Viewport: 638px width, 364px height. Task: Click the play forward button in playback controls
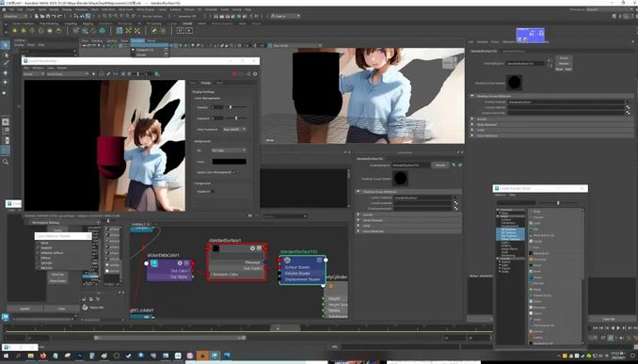pos(618,328)
